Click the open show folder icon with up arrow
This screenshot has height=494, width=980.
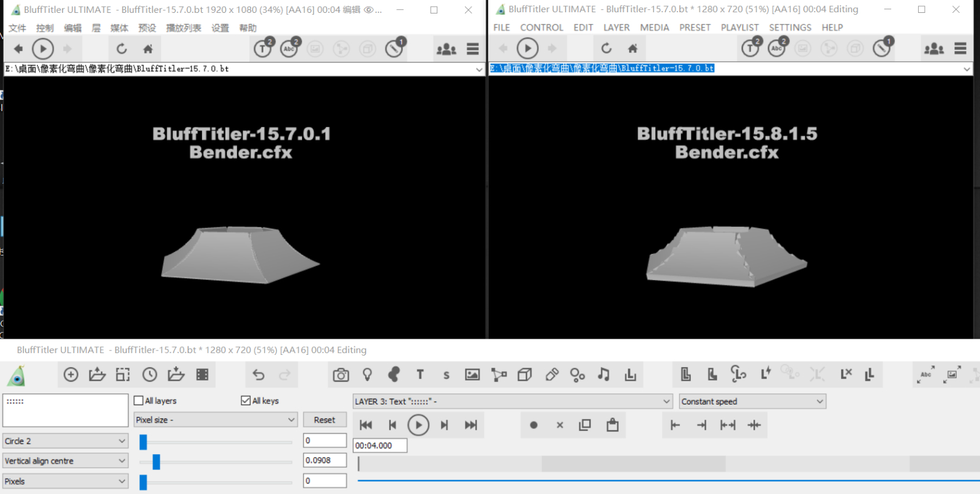coord(97,374)
